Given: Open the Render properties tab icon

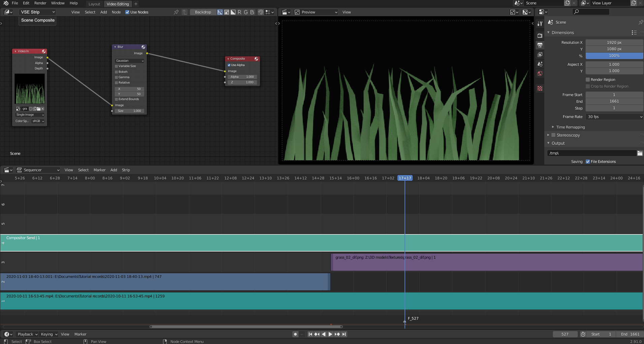Looking at the screenshot, I should [x=540, y=36].
